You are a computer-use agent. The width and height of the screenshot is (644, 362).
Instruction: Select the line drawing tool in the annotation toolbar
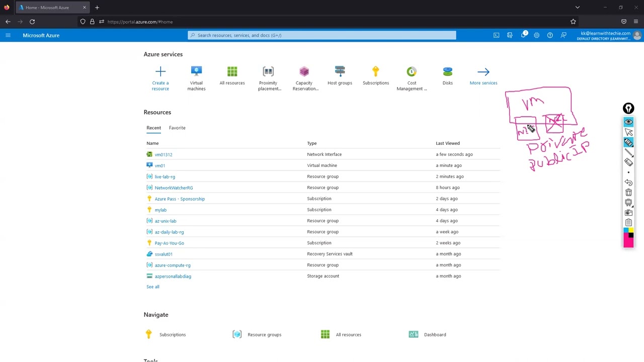(x=628, y=152)
